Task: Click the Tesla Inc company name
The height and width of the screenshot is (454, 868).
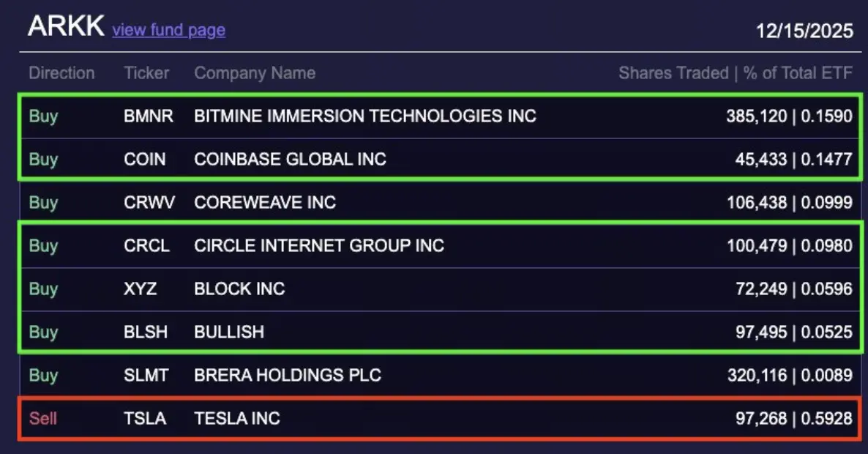Action: coord(237,418)
